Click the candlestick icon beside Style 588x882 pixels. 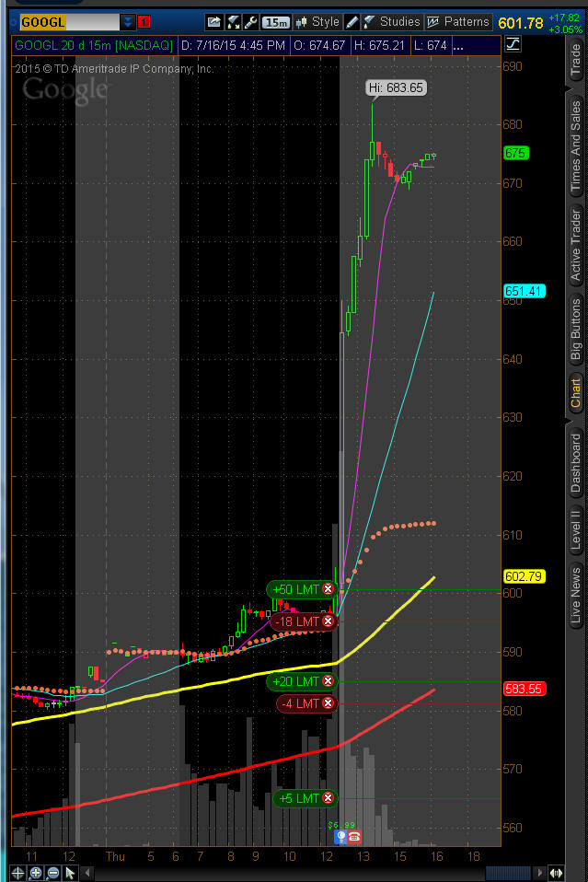(301, 22)
